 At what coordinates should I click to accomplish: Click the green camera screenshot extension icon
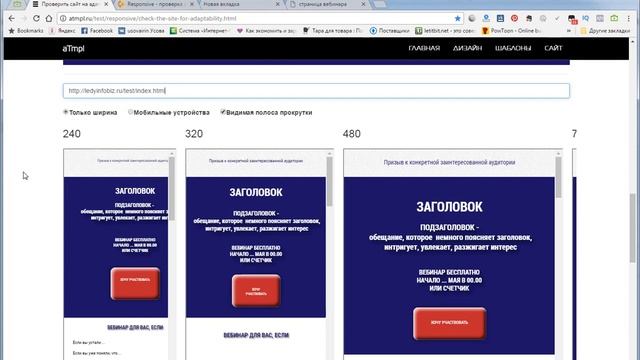pyautogui.click(x=614, y=18)
